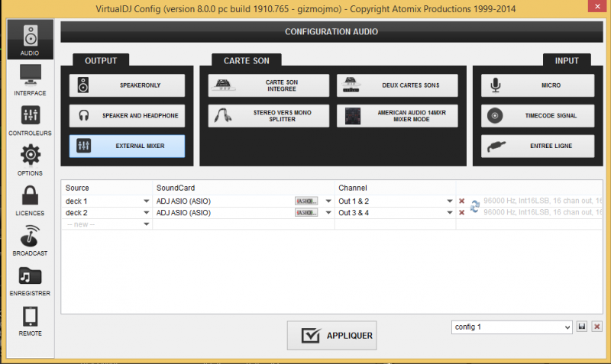Open the Out 3 & 4 channel dropdown
Viewport: 611px width, 364px height.
pos(450,212)
